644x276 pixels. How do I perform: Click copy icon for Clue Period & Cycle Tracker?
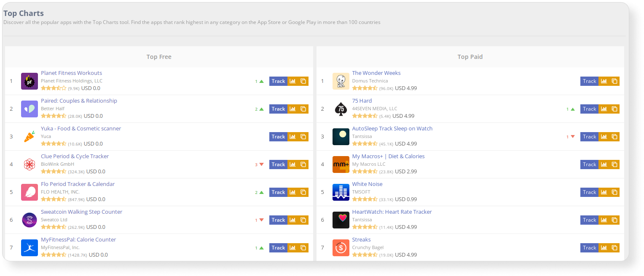pyautogui.click(x=303, y=165)
